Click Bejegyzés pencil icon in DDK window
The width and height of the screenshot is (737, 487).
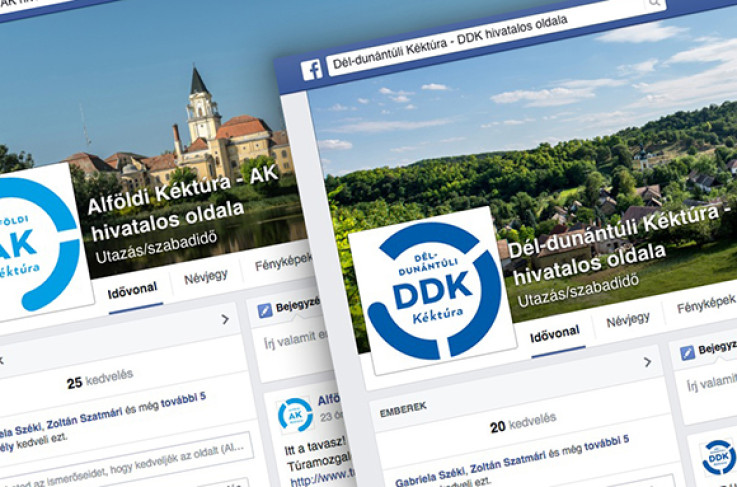coord(688,353)
